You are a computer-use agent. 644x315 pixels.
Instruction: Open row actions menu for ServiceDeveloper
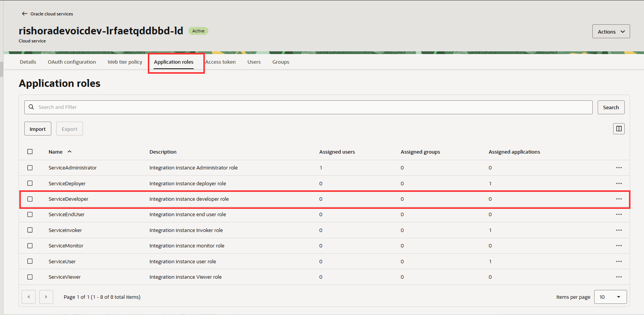point(619,199)
